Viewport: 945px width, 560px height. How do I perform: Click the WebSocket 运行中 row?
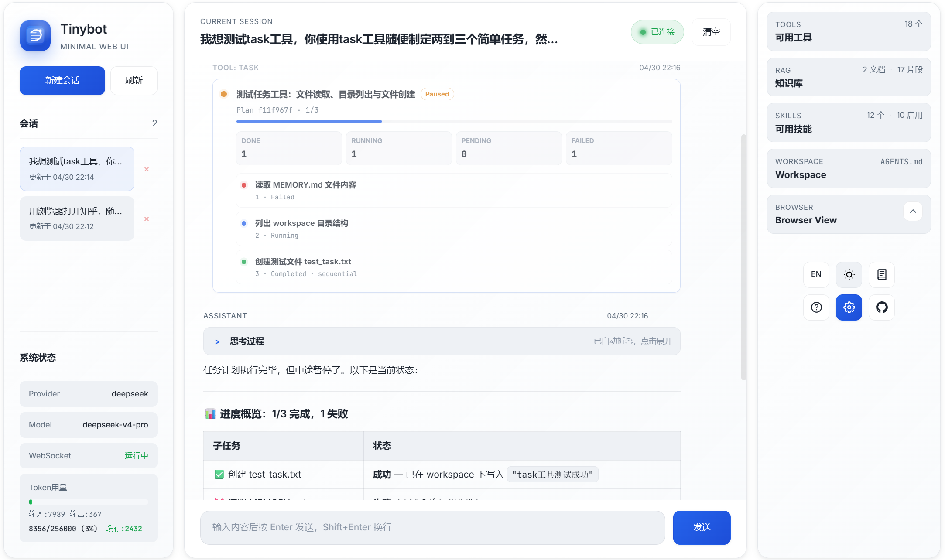88,456
